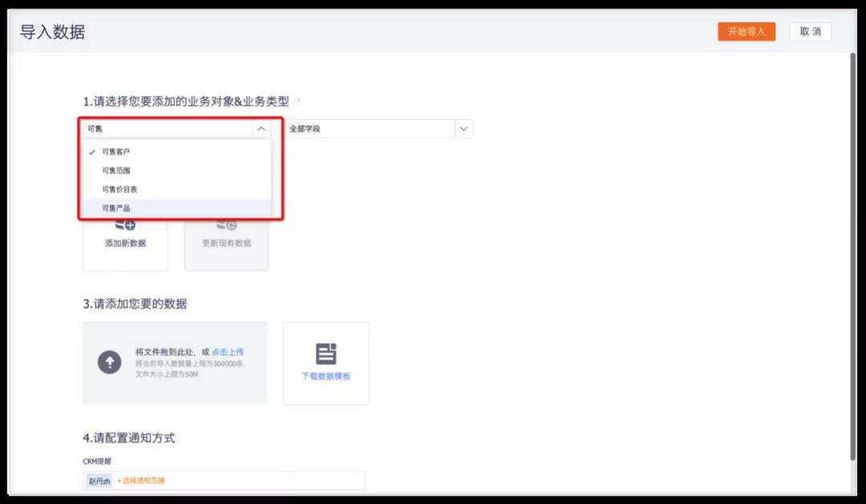Select 可售产品 from the list
The height and width of the screenshot is (504, 866).
pos(115,208)
